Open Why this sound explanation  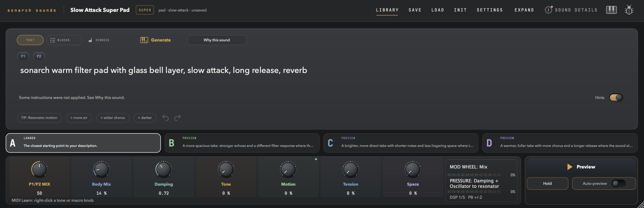point(216,40)
